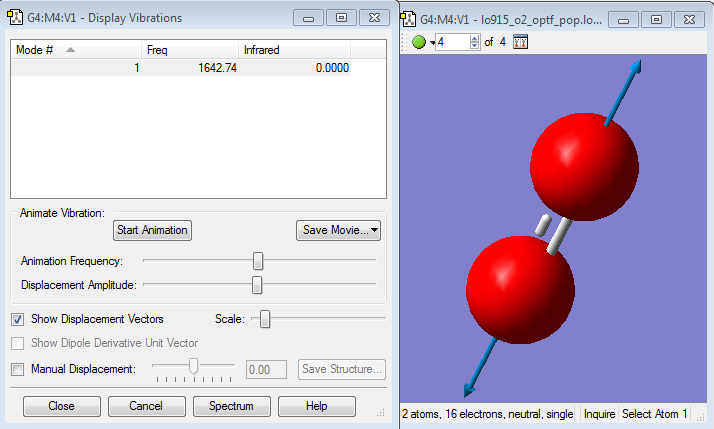Close the molecule viewer window with X

[689, 20]
